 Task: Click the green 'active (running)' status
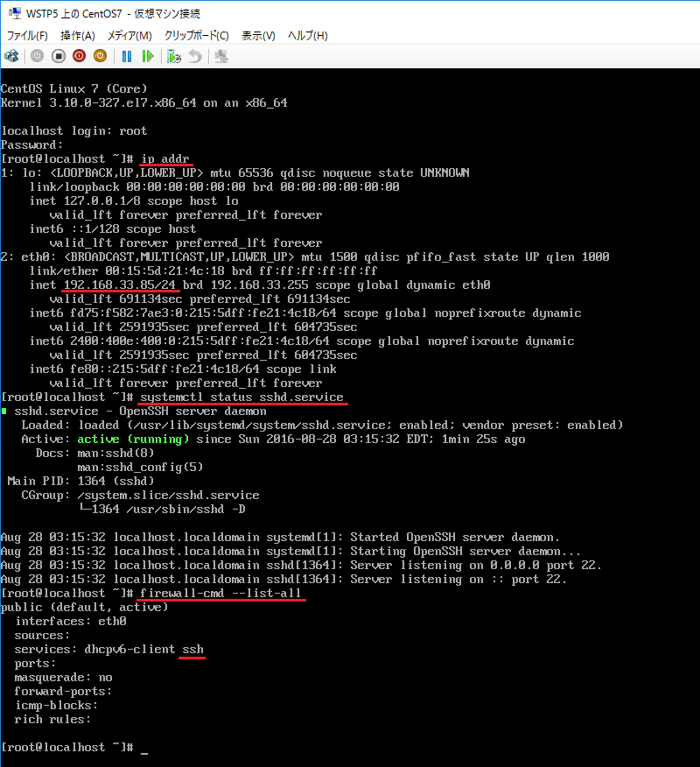133,439
